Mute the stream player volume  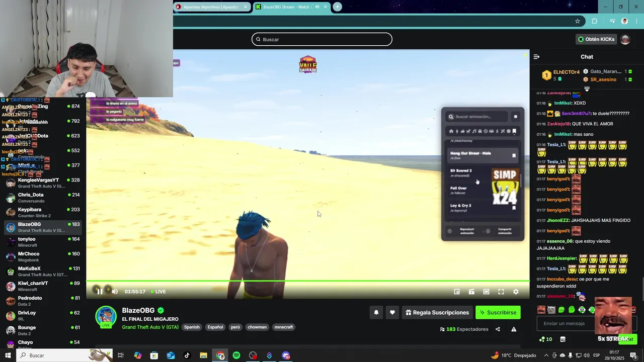click(x=115, y=291)
